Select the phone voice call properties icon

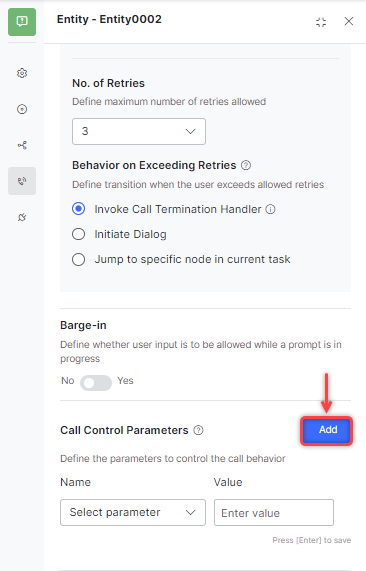click(22, 181)
